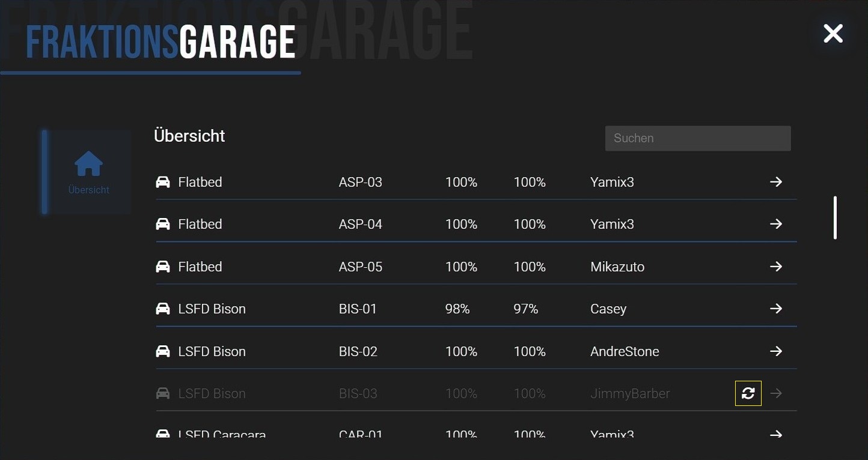This screenshot has width=868, height=460.
Task: Open BIS-02 LSFD Bison arrow
Action: [x=776, y=351]
